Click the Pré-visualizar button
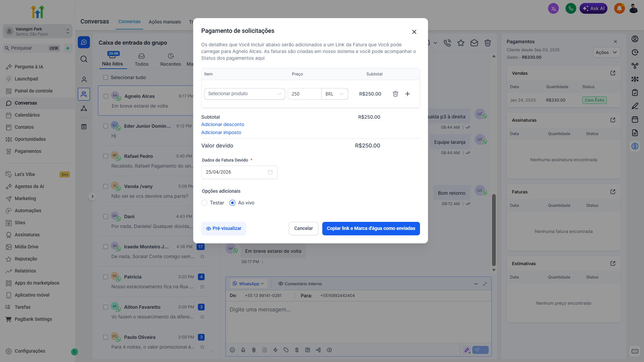The width and height of the screenshot is (644, 362). tap(224, 229)
